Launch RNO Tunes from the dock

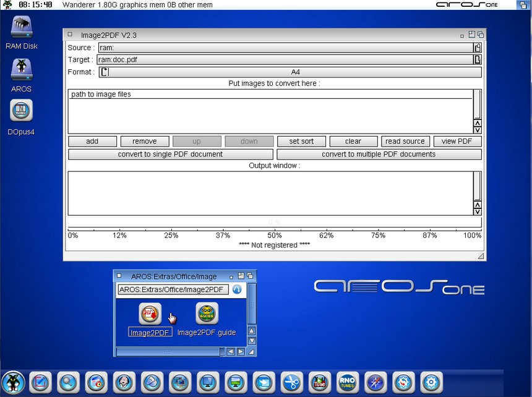click(x=348, y=383)
